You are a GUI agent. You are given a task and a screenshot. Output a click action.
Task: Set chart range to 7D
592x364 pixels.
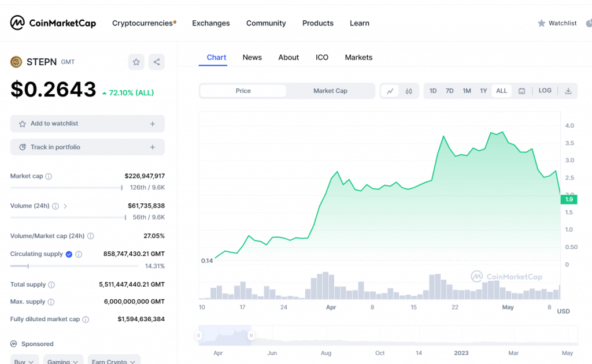click(449, 91)
